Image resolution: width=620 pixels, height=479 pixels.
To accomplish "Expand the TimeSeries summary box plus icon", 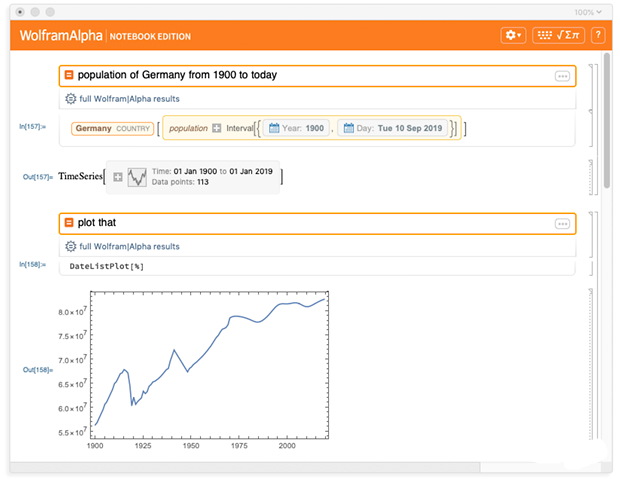I will [x=118, y=177].
